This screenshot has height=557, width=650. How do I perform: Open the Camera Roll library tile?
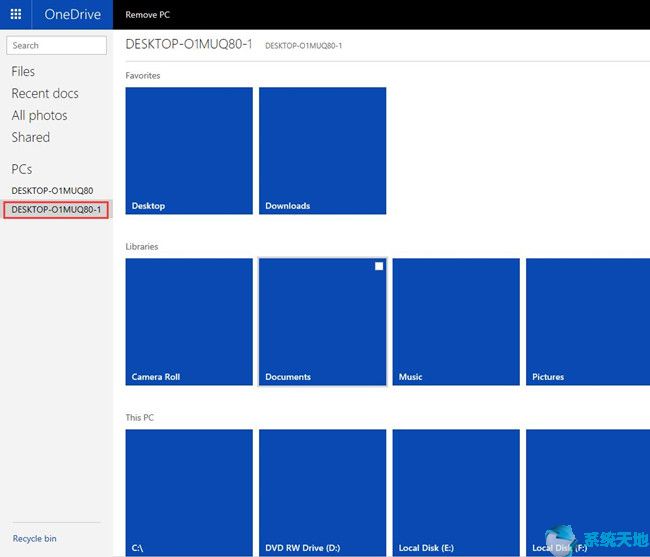pyautogui.click(x=189, y=322)
